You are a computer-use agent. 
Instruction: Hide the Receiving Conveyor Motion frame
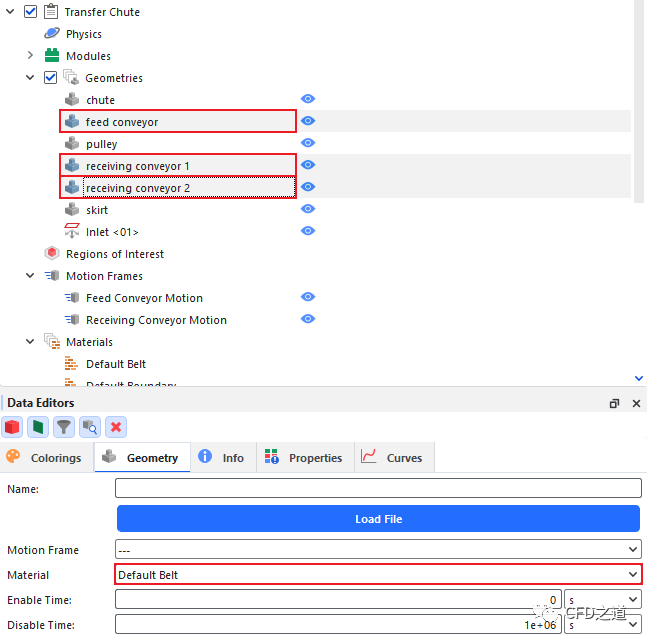pyautogui.click(x=308, y=319)
